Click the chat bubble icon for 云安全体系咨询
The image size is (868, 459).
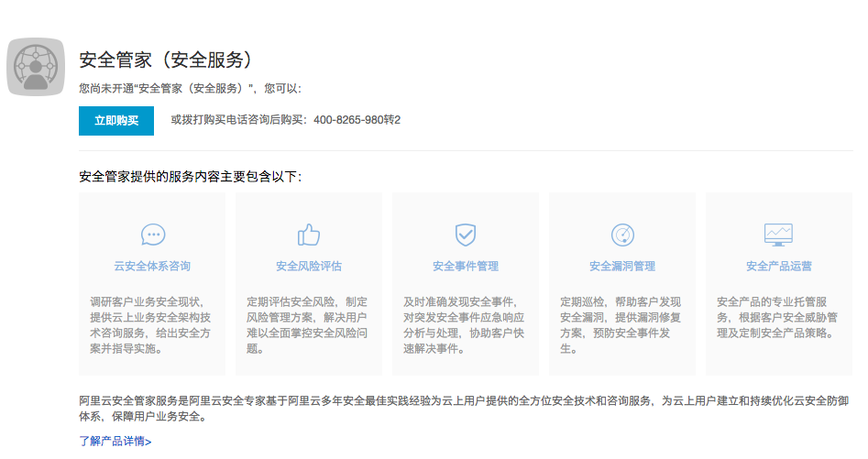153,235
